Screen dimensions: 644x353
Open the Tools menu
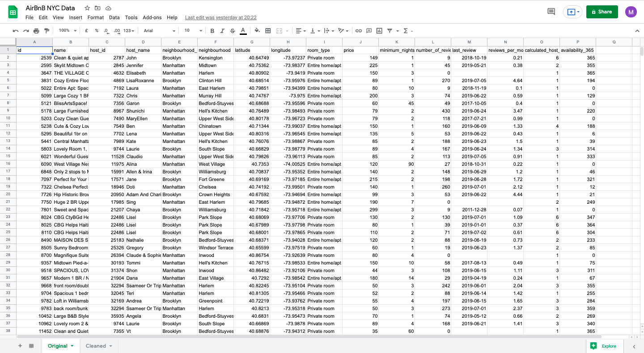pos(131,17)
